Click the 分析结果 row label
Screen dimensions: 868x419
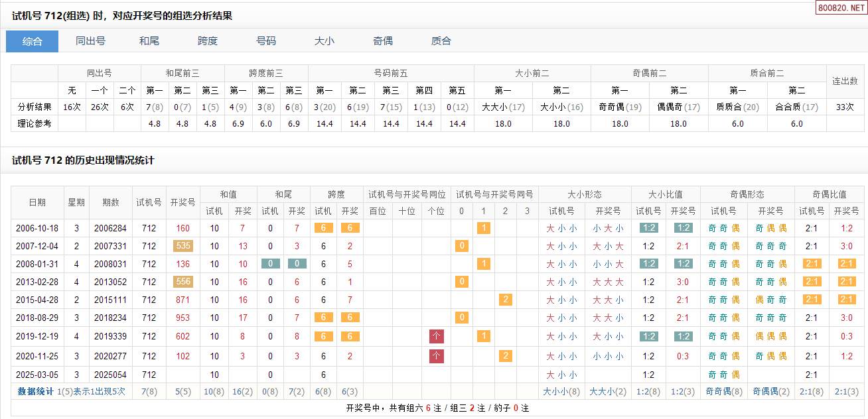(35, 107)
